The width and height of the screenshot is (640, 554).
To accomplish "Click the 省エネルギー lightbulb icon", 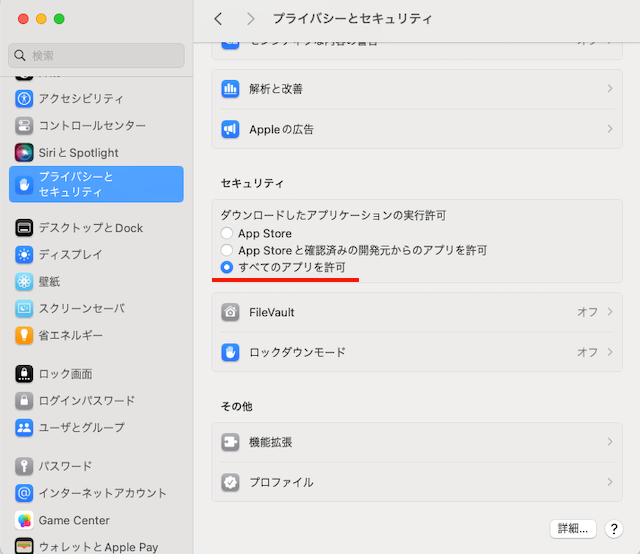I will click(24, 336).
